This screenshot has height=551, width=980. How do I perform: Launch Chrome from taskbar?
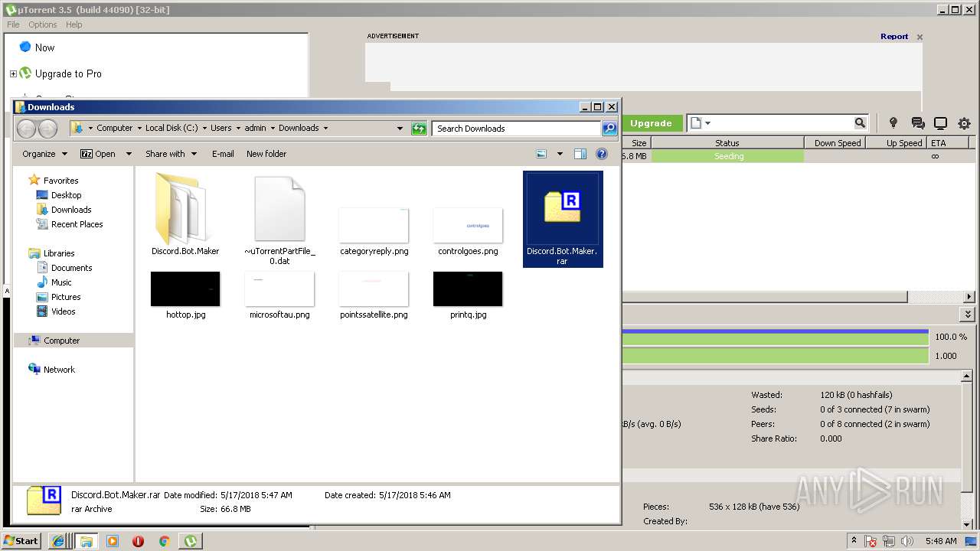(164, 541)
